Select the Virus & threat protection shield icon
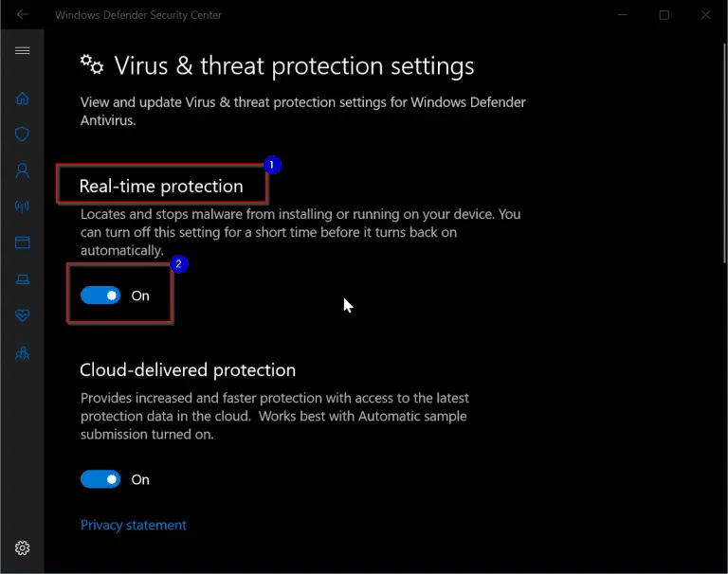 [23, 135]
